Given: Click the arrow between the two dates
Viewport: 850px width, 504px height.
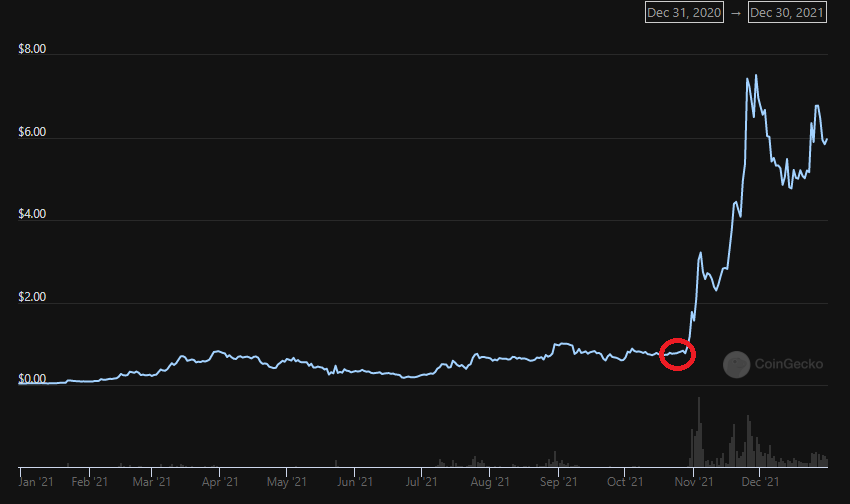Looking at the screenshot, I should coord(736,13).
